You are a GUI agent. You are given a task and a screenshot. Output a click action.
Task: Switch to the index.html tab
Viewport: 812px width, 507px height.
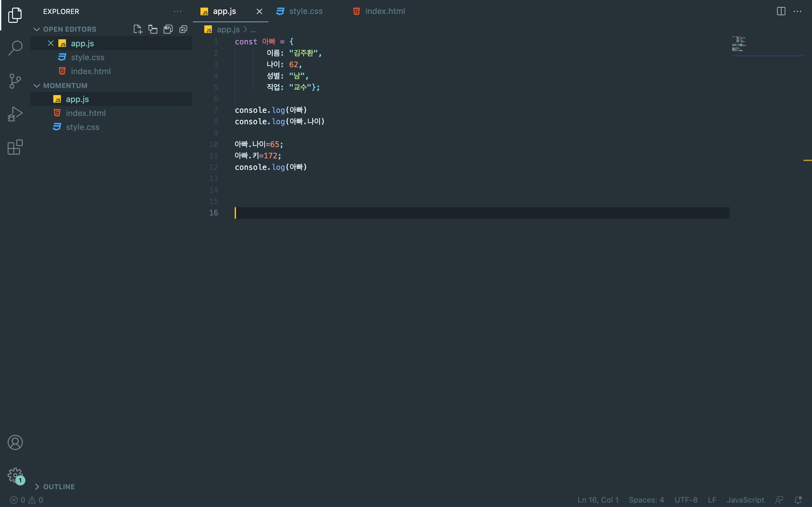(384, 11)
